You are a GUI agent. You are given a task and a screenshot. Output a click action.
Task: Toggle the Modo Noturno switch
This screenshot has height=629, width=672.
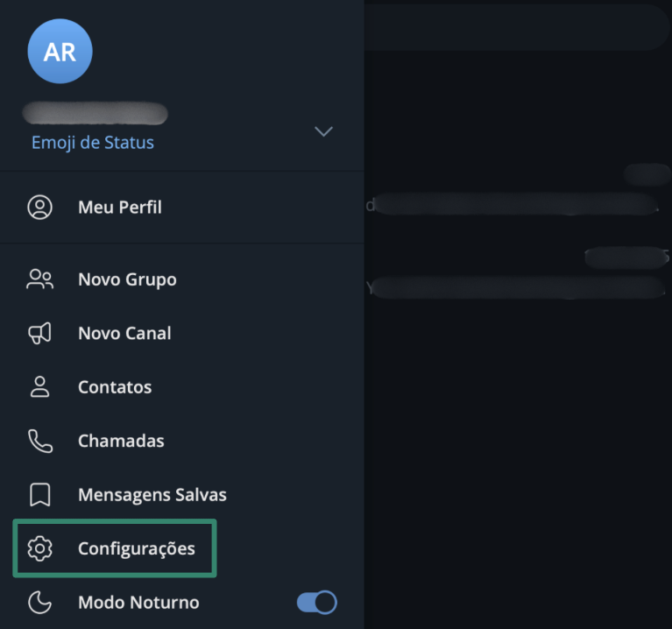(317, 603)
